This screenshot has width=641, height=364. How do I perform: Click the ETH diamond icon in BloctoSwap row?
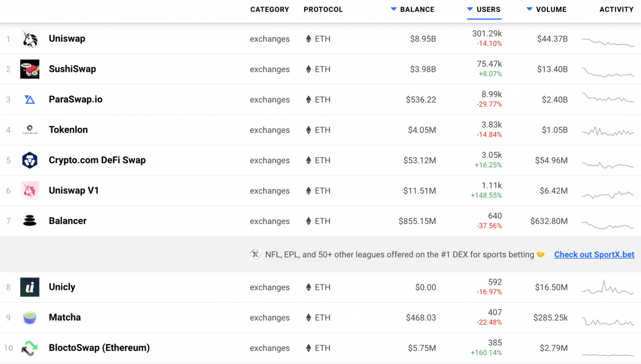tap(309, 348)
